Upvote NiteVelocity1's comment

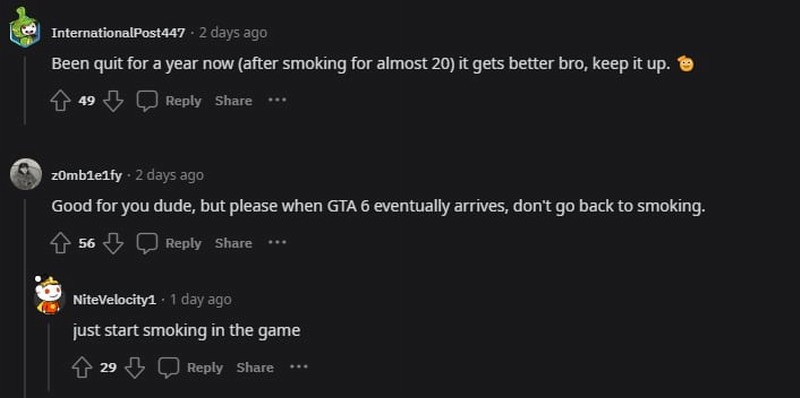click(82, 367)
